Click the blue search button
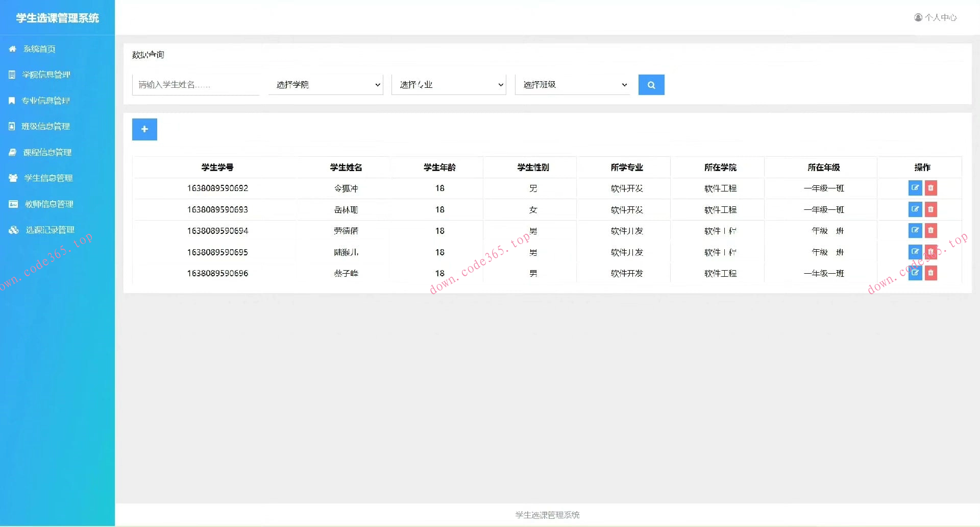The width and height of the screenshot is (980, 527). coord(651,84)
